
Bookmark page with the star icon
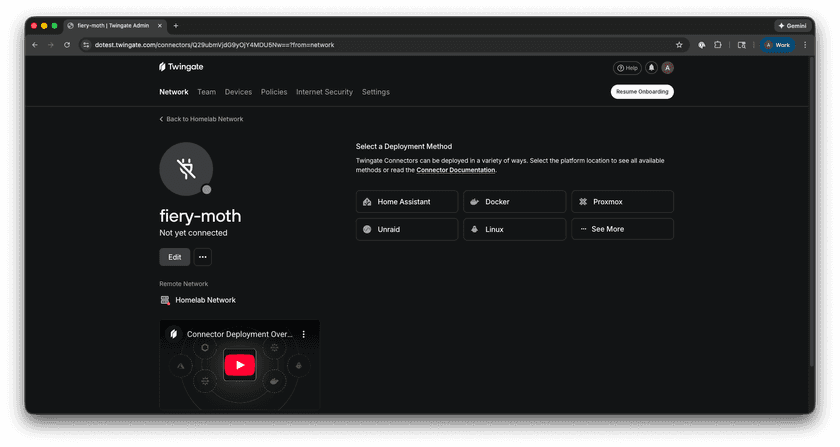pyautogui.click(x=679, y=45)
